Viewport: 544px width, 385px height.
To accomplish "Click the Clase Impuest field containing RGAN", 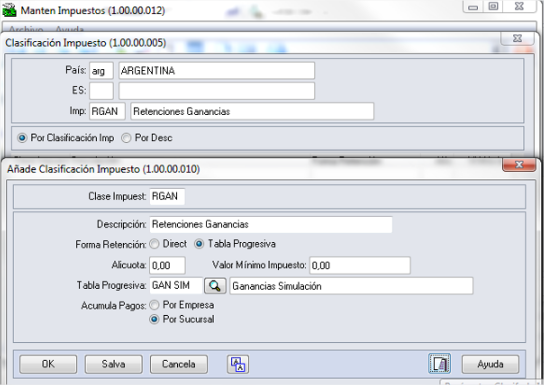I will tap(167, 197).
